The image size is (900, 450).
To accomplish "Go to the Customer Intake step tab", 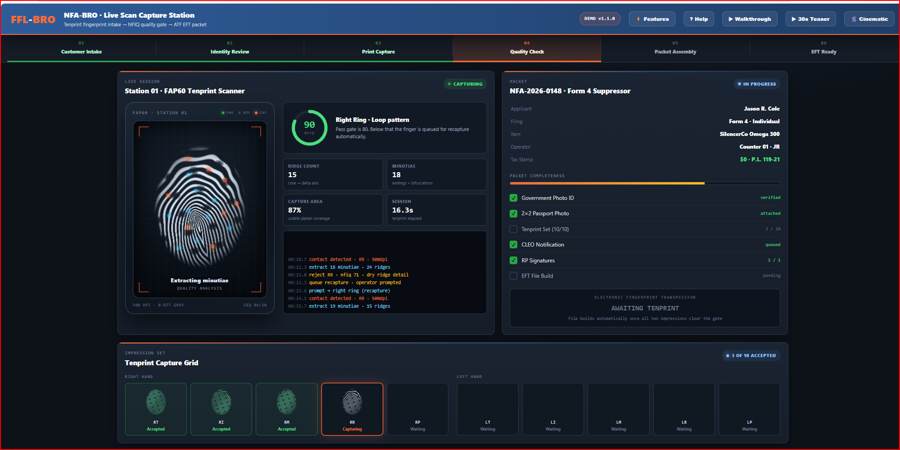I will click(81, 48).
